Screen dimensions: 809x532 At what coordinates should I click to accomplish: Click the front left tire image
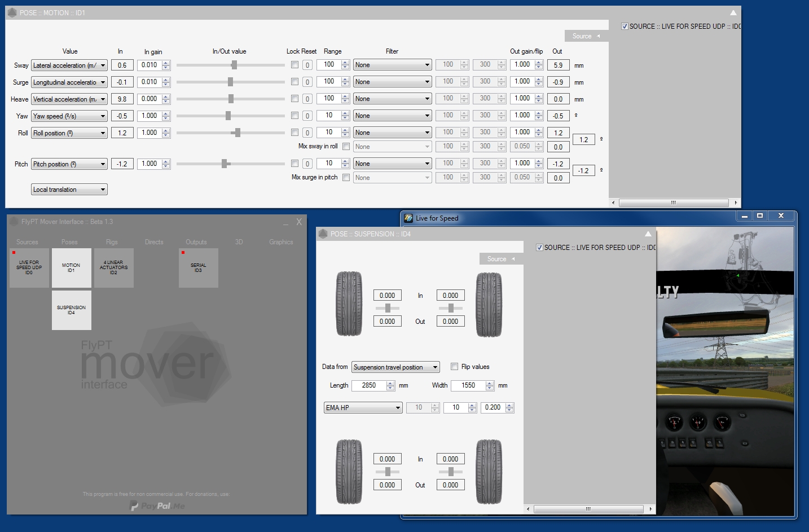click(x=349, y=304)
